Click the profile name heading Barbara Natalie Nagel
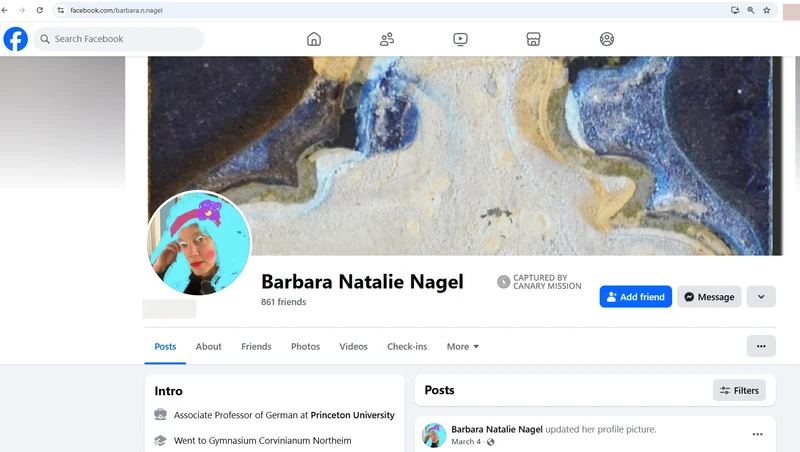Viewport: 800px width, 452px height. [362, 282]
